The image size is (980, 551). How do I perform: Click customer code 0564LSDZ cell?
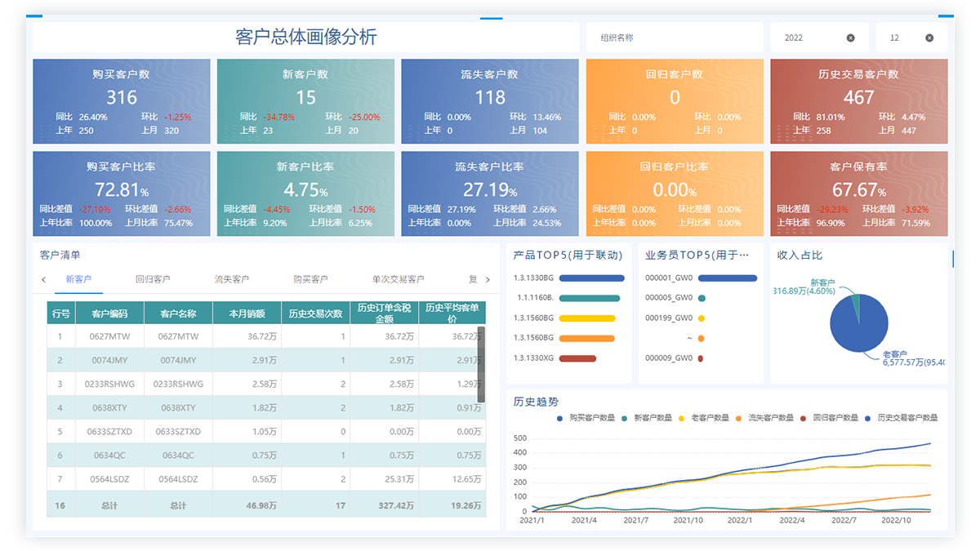pos(109,479)
